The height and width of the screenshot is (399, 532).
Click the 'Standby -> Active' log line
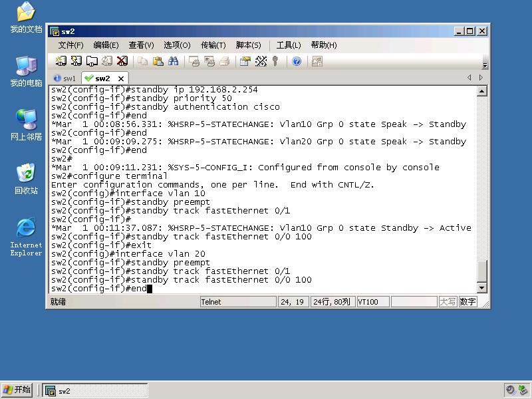click(261, 228)
